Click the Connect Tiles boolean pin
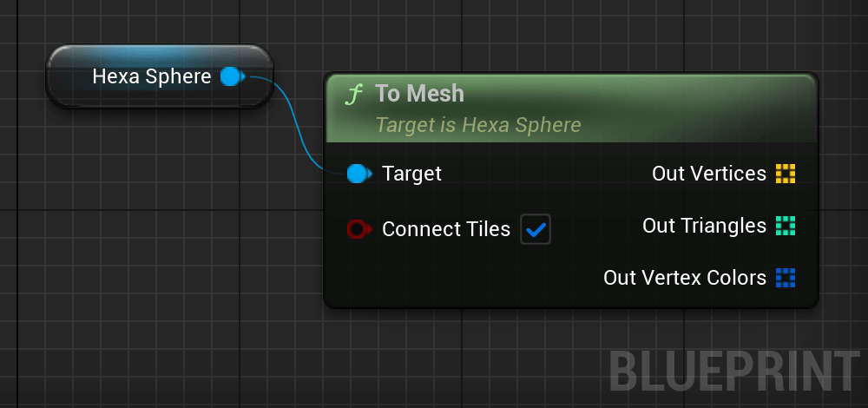Viewport: 868px width, 408px height. [358, 229]
